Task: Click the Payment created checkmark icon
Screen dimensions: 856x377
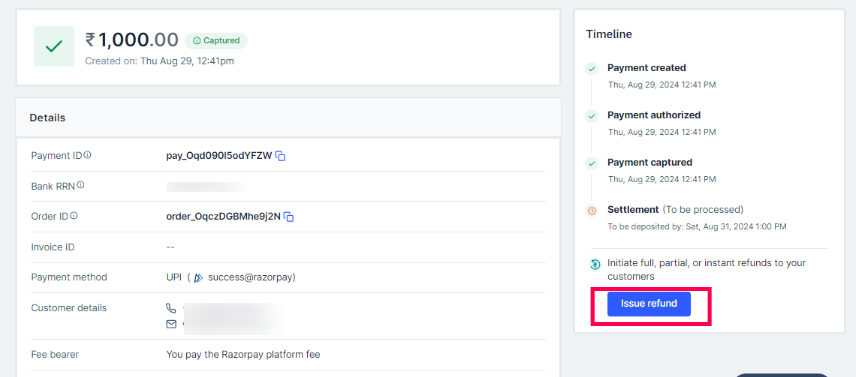Action: tap(592, 69)
